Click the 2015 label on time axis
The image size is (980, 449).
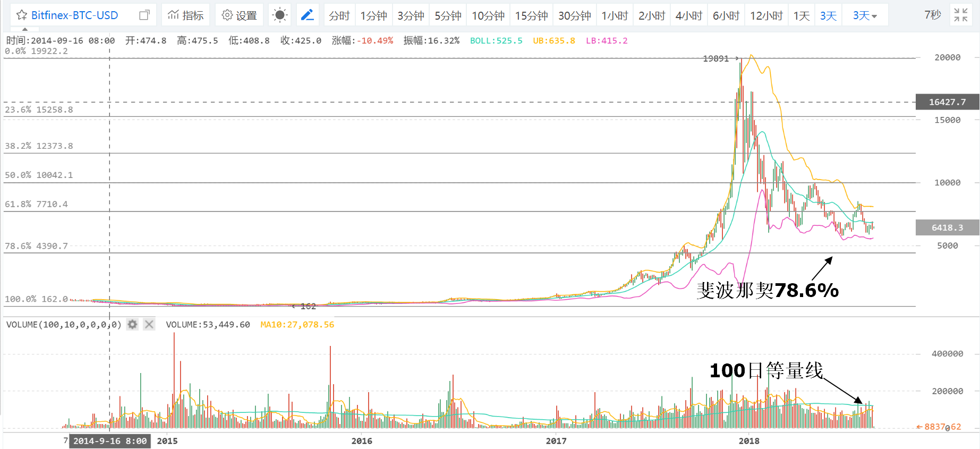pos(167,441)
